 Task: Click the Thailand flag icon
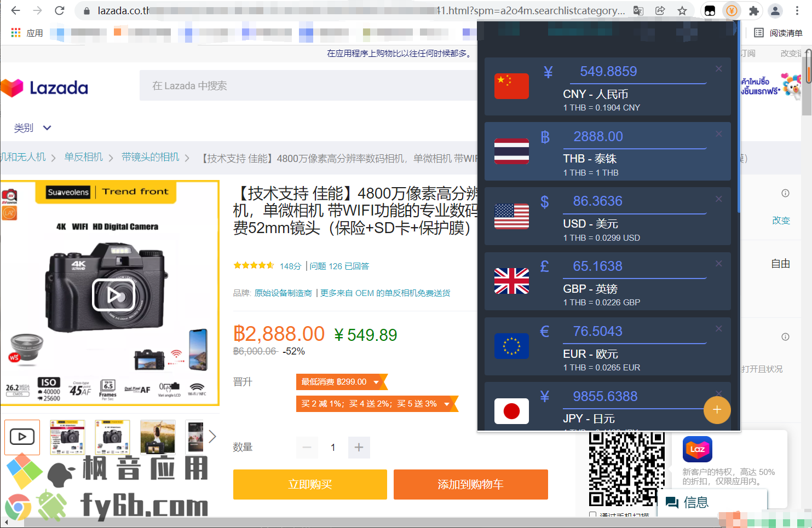(511, 151)
